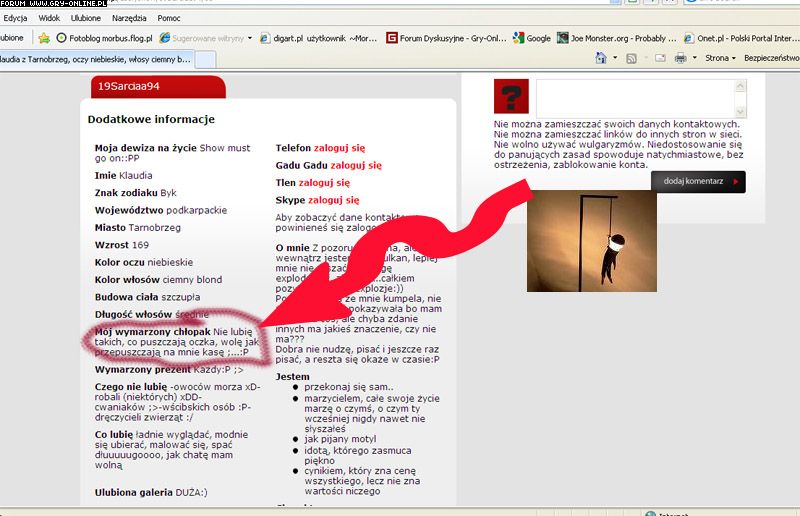Click the Home page icon
800x516 pixels.
click(601, 58)
